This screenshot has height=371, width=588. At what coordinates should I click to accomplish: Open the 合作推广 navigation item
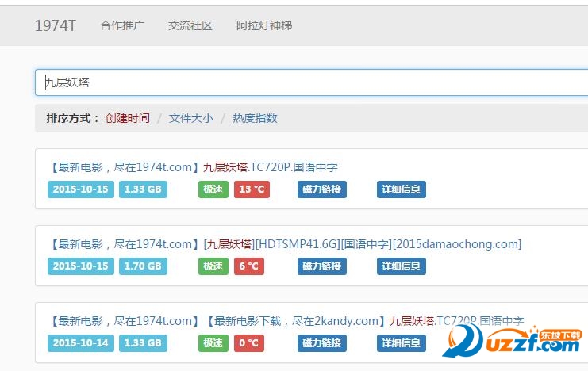tap(122, 25)
